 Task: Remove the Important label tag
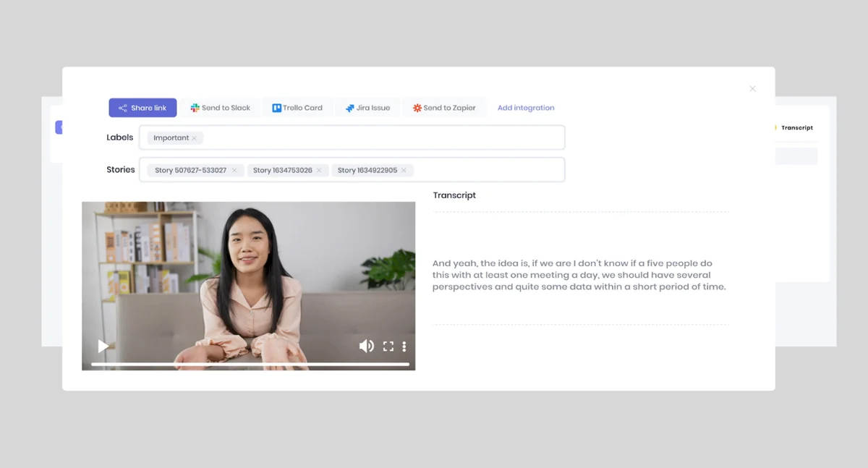(194, 138)
